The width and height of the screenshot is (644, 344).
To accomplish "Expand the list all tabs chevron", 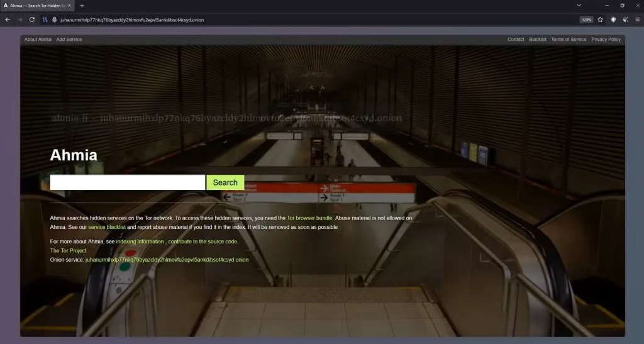I will [579, 6].
